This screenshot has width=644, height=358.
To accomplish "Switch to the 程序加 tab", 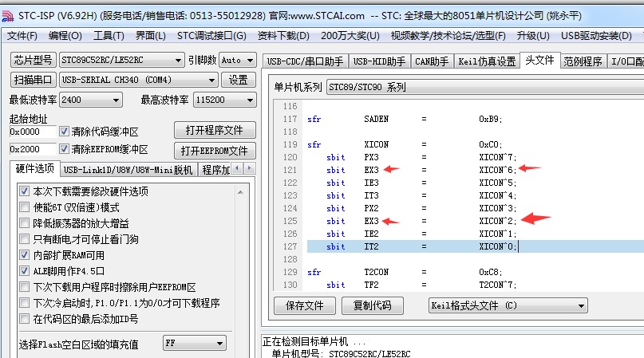I will coord(215,170).
